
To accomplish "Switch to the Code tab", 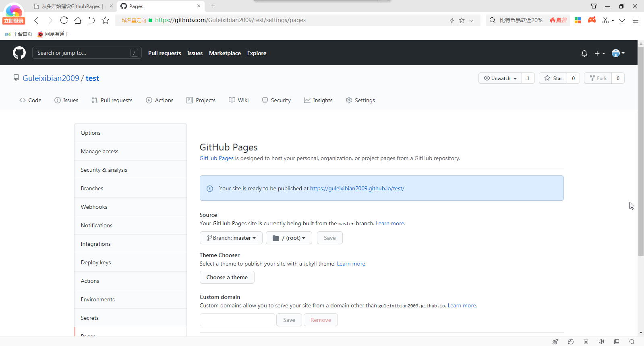I will coord(30,100).
